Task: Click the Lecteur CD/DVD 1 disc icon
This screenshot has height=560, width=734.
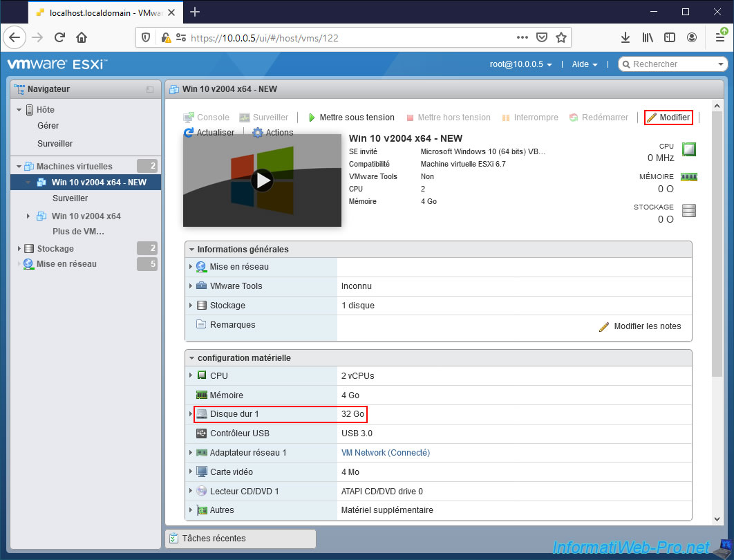Action: coord(201,491)
